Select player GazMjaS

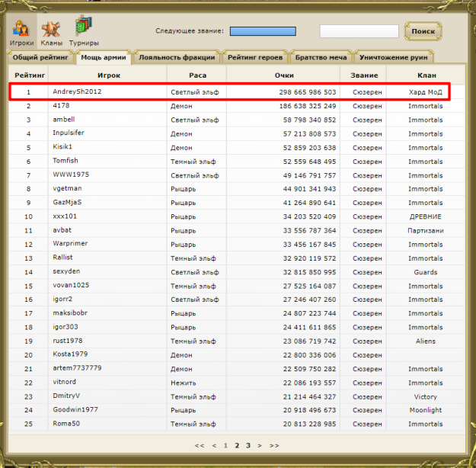(x=67, y=202)
